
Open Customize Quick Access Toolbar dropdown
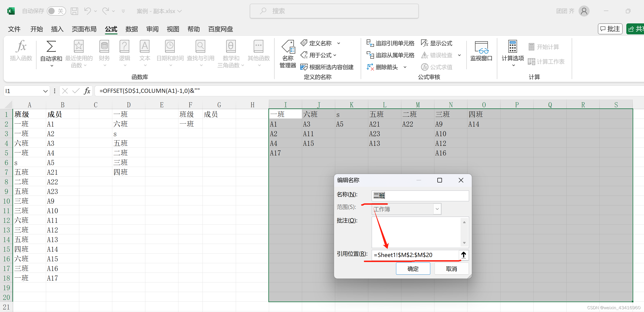123,11
